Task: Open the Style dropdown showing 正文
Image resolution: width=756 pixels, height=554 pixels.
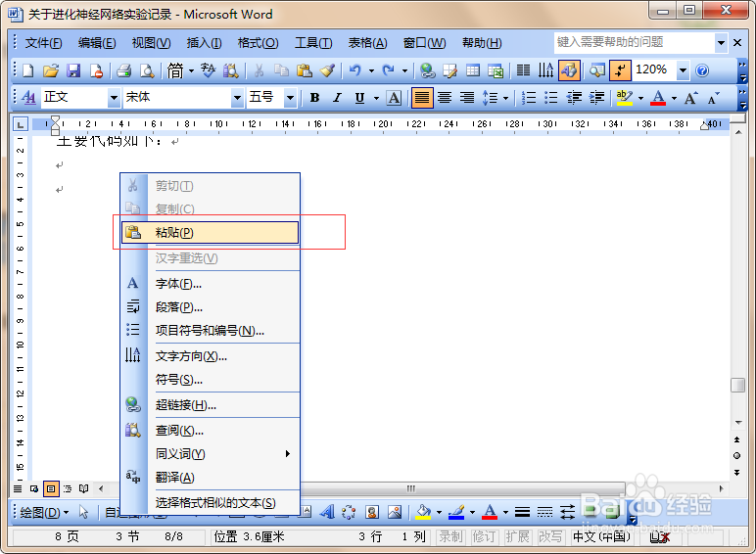Action: pos(114,98)
